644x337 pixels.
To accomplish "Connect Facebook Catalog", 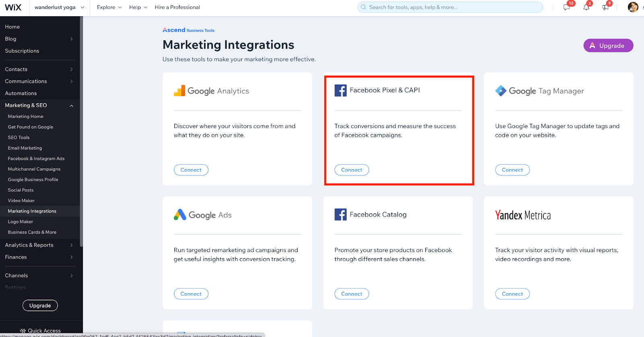I will point(351,294).
